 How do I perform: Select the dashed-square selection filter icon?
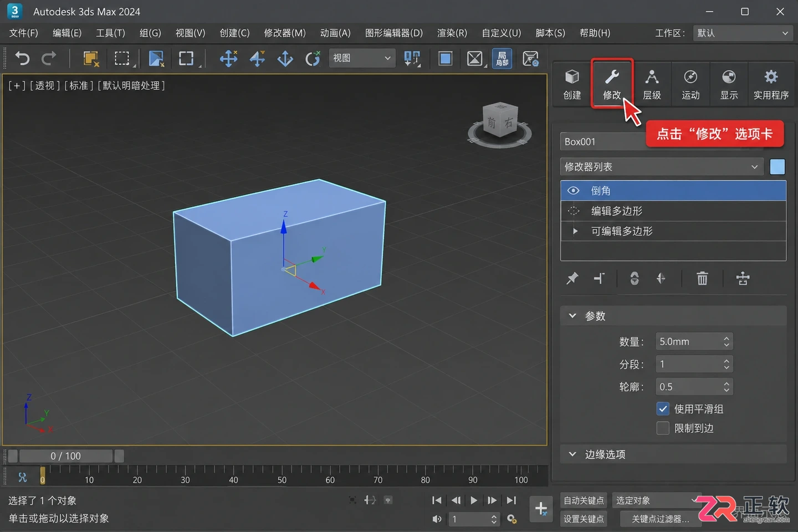(x=186, y=58)
